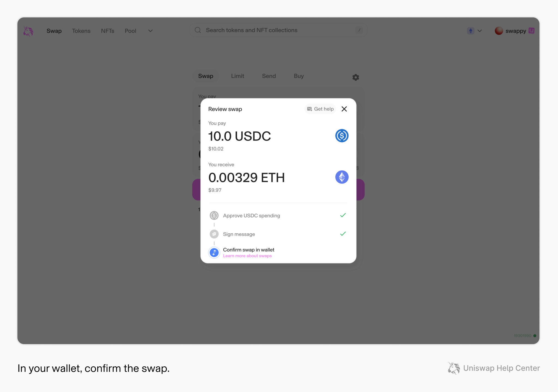Open the Tokens navigation page
Screen dimensions: 558x392
pyautogui.click(x=81, y=31)
